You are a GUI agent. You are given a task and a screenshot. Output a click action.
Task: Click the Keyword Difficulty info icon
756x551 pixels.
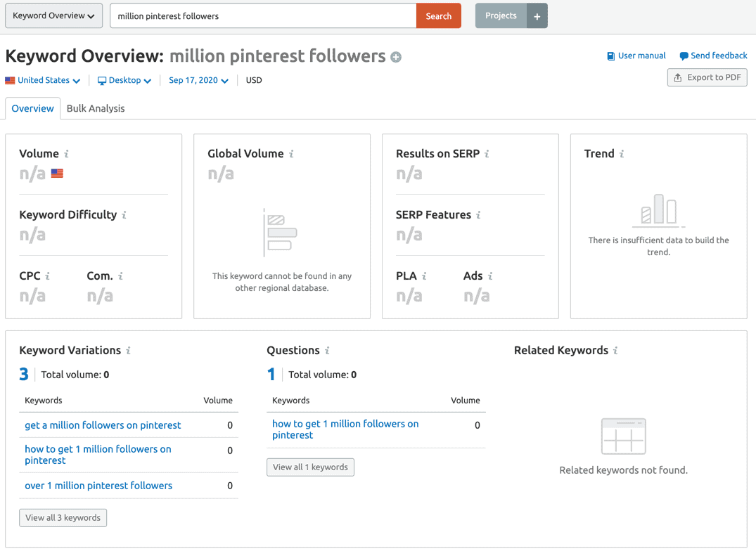coord(124,215)
